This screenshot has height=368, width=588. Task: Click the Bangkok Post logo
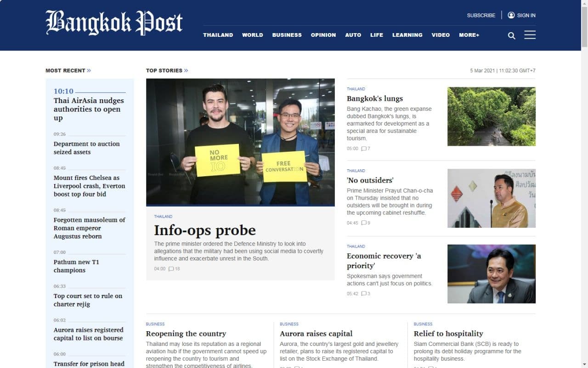tap(114, 23)
